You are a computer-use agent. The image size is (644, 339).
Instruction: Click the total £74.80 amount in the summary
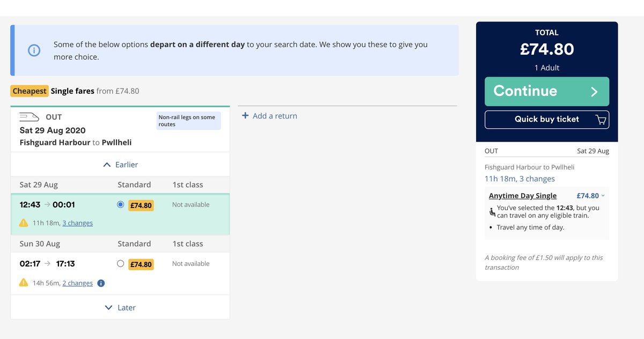(547, 49)
